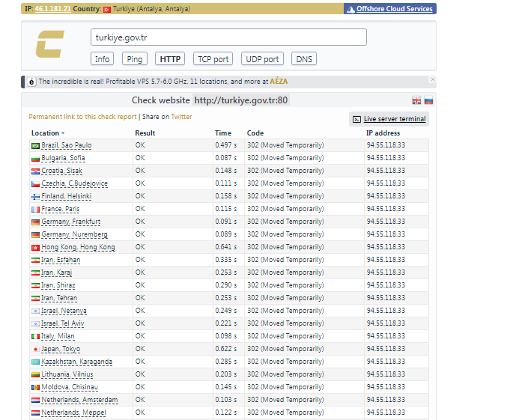Image resolution: width=528 pixels, height=420 pixels.
Task: Open the Info check tab
Action: click(102, 59)
